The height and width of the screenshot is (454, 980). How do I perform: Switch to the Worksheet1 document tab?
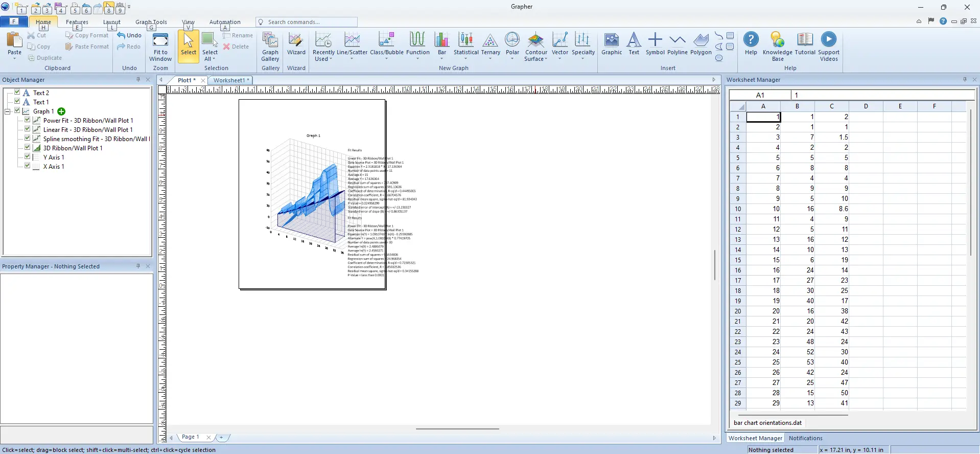[x=231, y=80]
